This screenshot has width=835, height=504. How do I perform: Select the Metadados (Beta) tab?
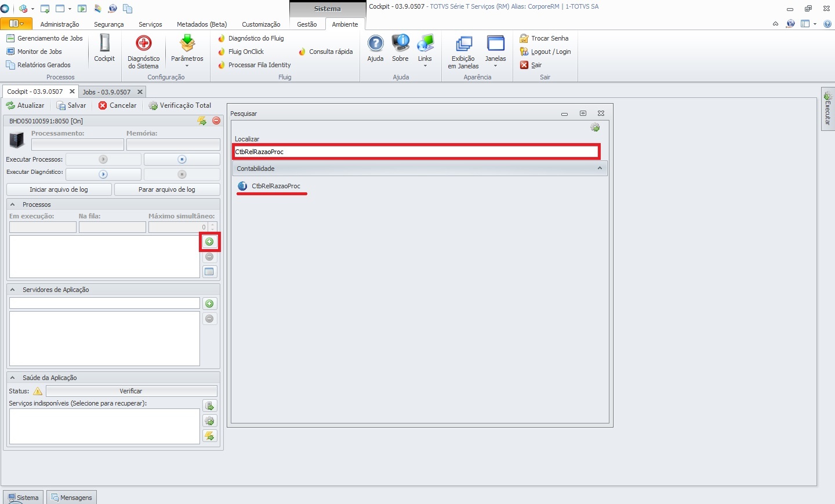click(x=202, y=24)
